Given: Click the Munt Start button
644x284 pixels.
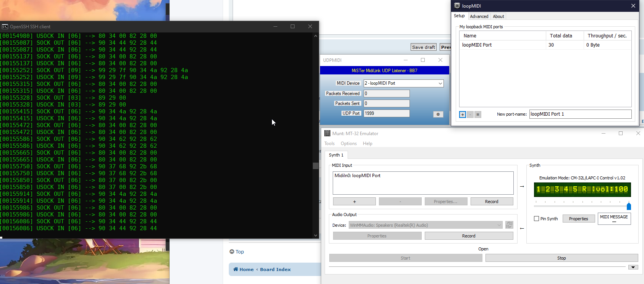Looking at the screenshot, I should [x=406, y=258].
